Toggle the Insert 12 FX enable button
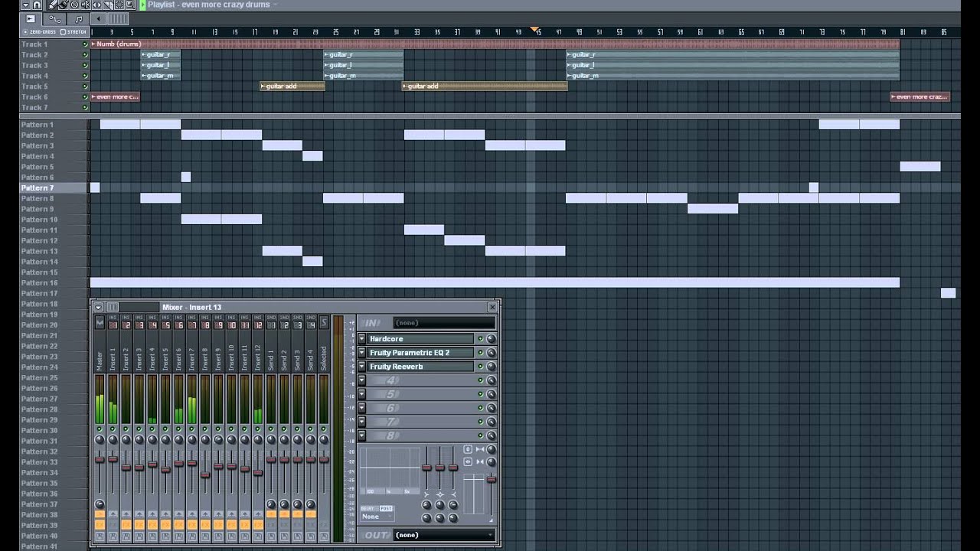The height and width of the screenshot is (551, 980). click(257, 524)
